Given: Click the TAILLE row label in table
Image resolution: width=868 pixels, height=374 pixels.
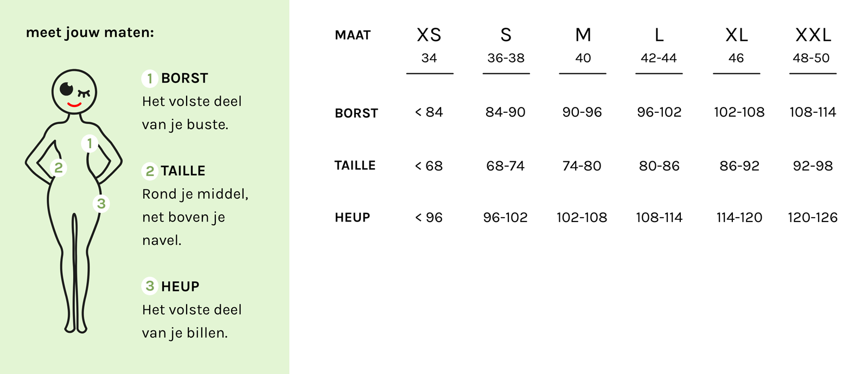Looking at the screenshot, I should coord(355,166).
